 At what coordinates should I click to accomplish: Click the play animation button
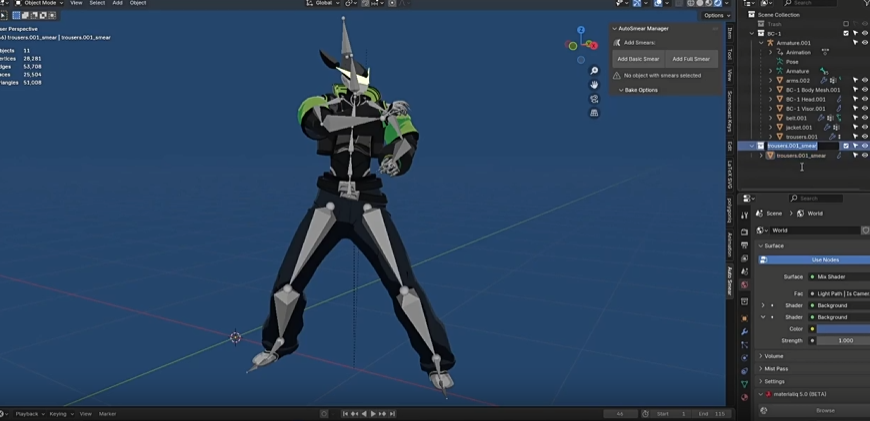[373, 413]
